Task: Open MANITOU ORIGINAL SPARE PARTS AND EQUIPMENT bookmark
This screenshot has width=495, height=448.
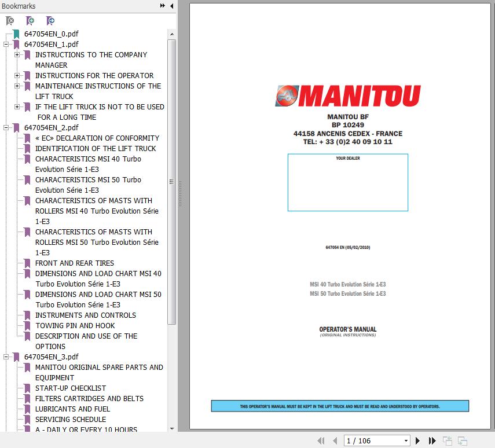Action: [99, 372]
